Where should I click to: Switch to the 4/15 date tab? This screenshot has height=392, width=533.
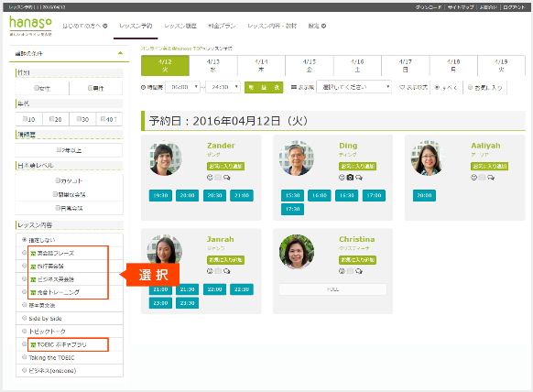[309, 66]
